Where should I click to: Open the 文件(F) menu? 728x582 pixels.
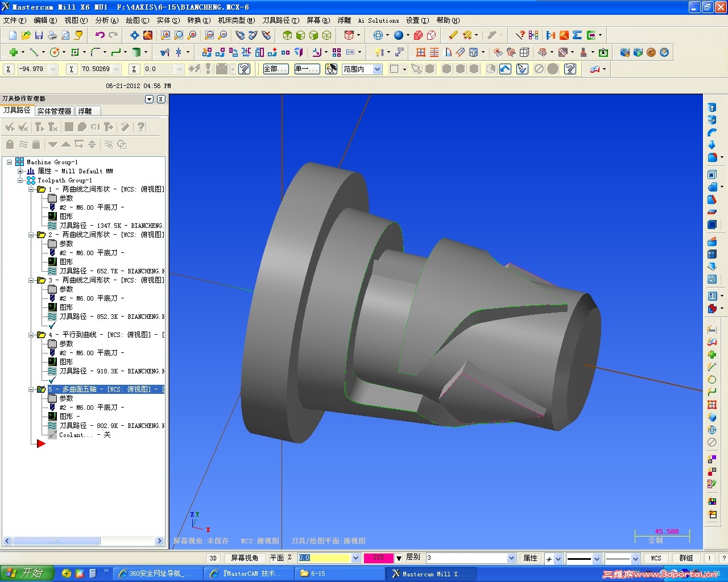14,20
